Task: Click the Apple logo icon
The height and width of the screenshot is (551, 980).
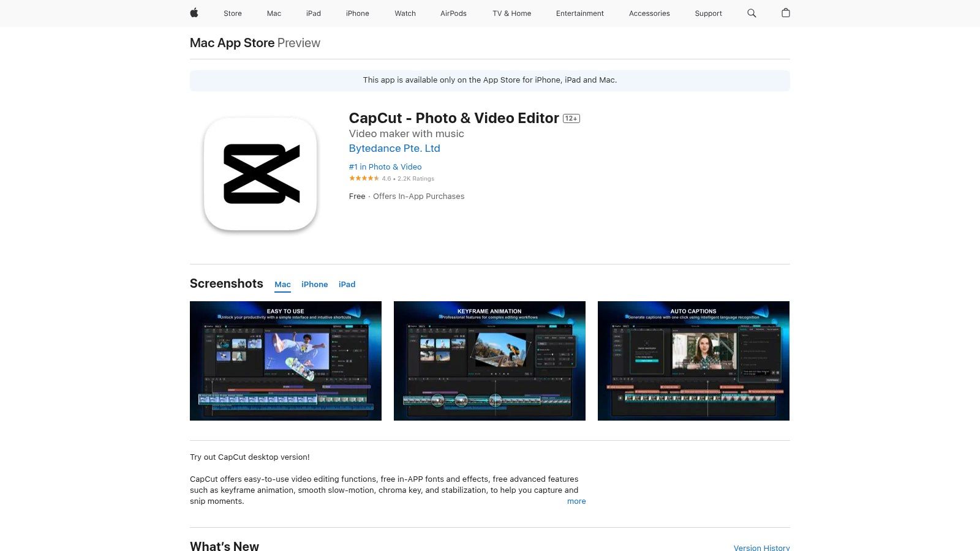Action: 194,13
